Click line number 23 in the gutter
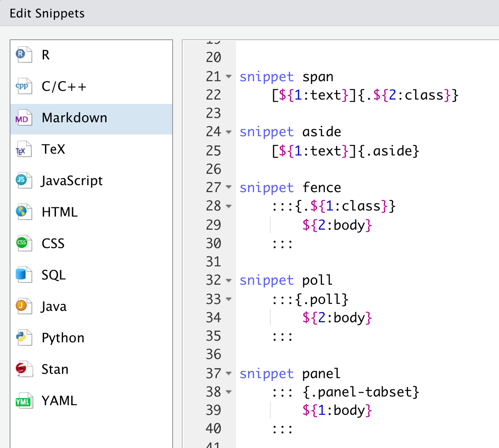Image resolution: width=499 pixels, height=448 pixels. 213,113
